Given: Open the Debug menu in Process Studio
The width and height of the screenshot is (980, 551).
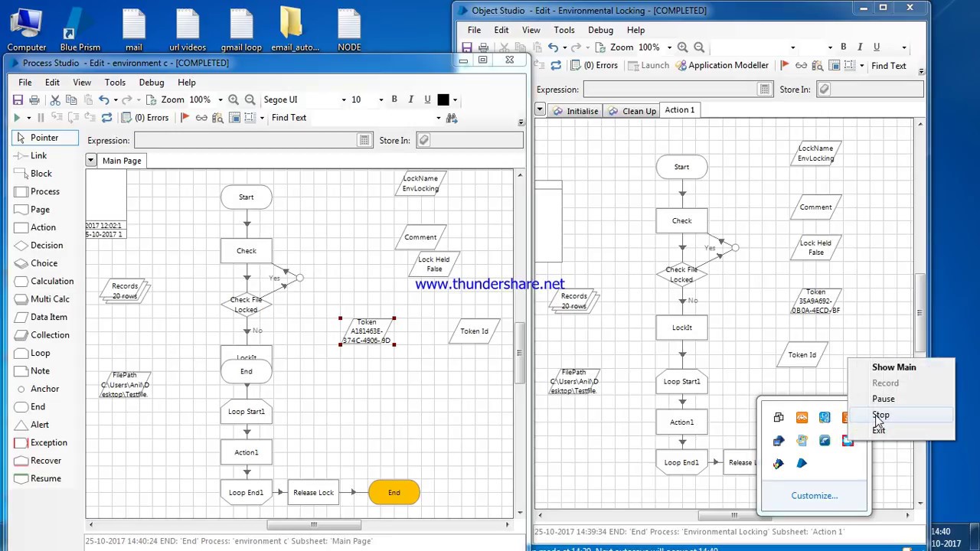Looking at the screenshot, I should [x=152, y=83].
